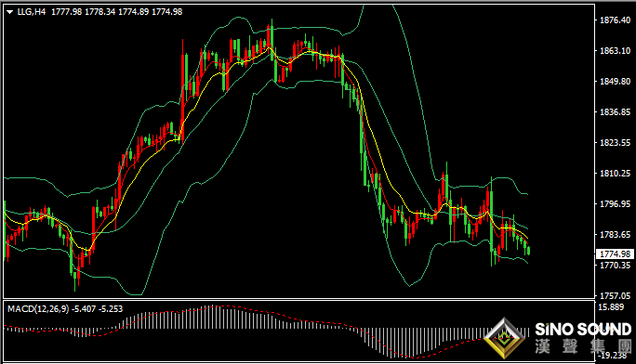Click the 1823.55 price axis label

click(x=616, y=142)
